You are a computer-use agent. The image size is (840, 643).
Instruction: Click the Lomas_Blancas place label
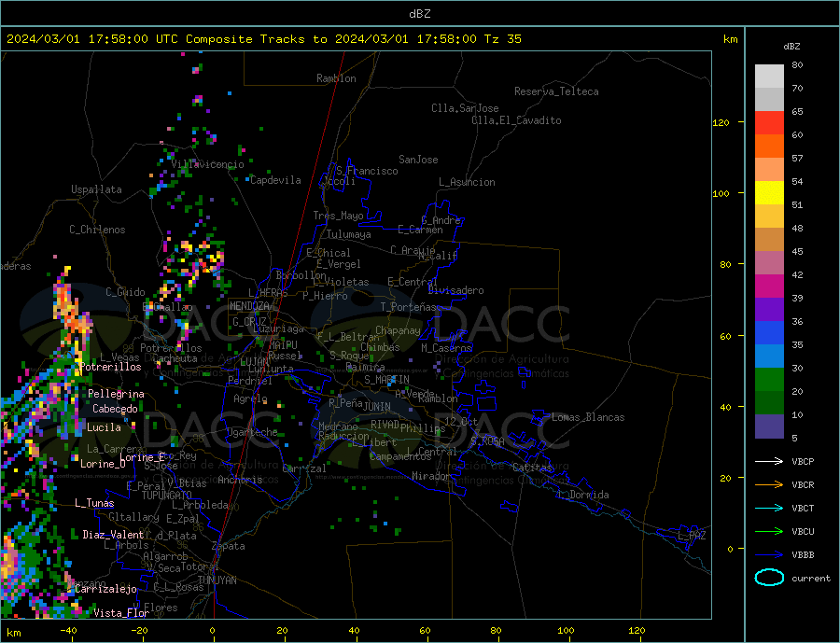tap(588, 417)
